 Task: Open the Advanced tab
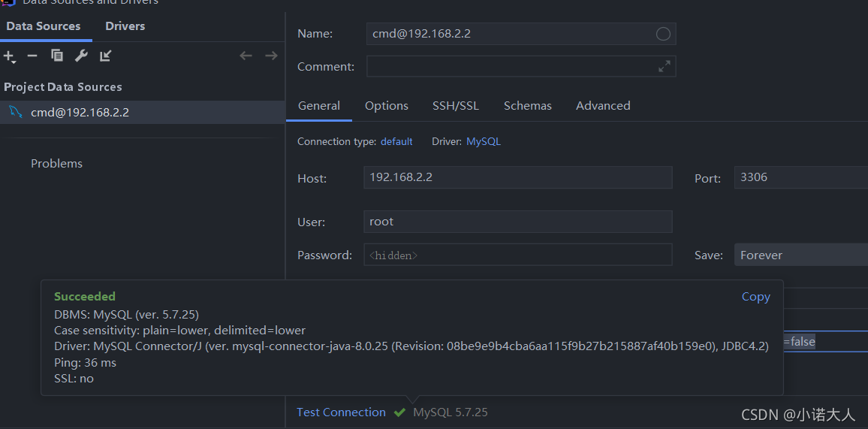point(603,106)
